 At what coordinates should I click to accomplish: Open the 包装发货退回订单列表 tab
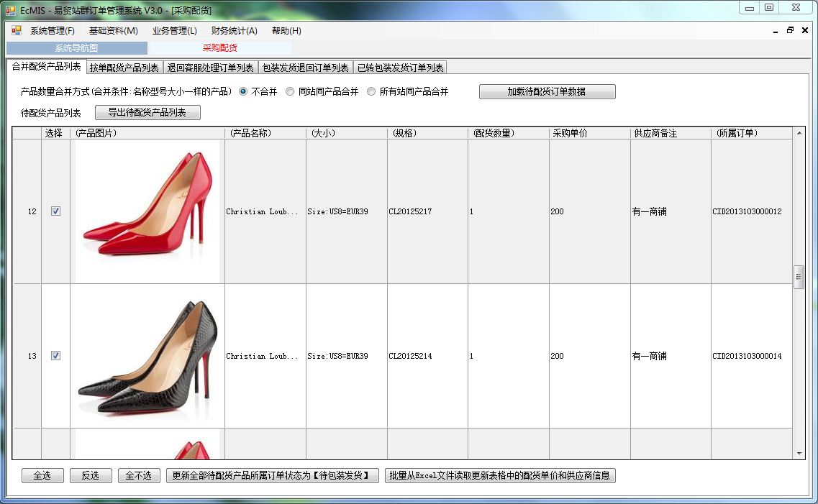pos(305,68)
